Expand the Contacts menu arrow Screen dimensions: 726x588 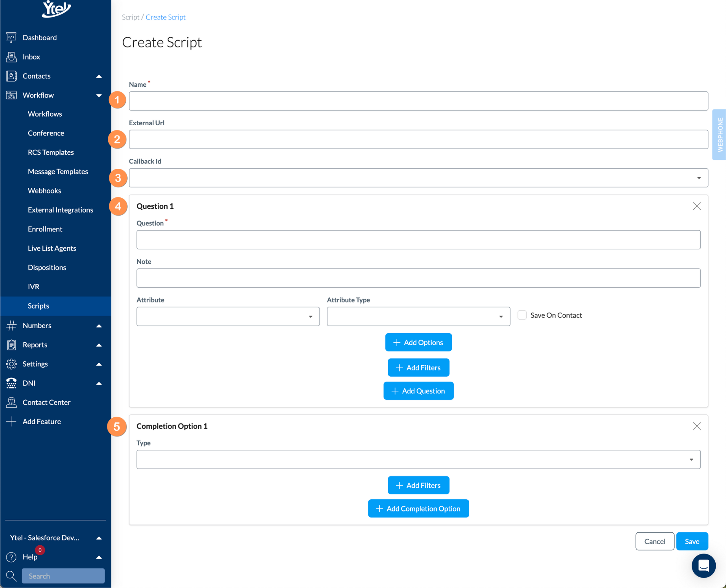point(99,76)
